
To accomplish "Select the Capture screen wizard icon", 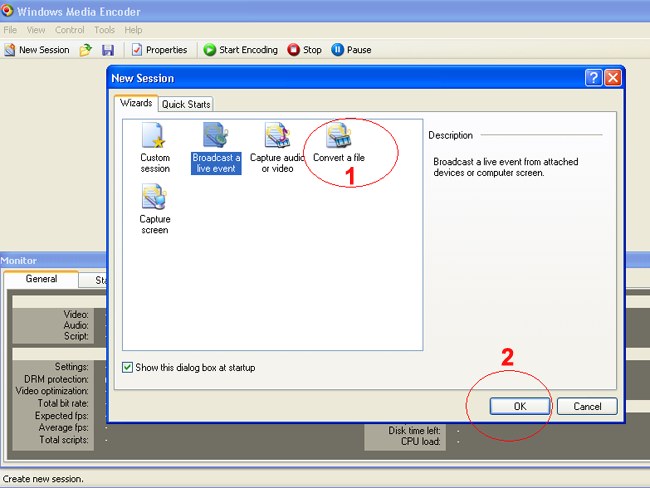I will [155, 198].
